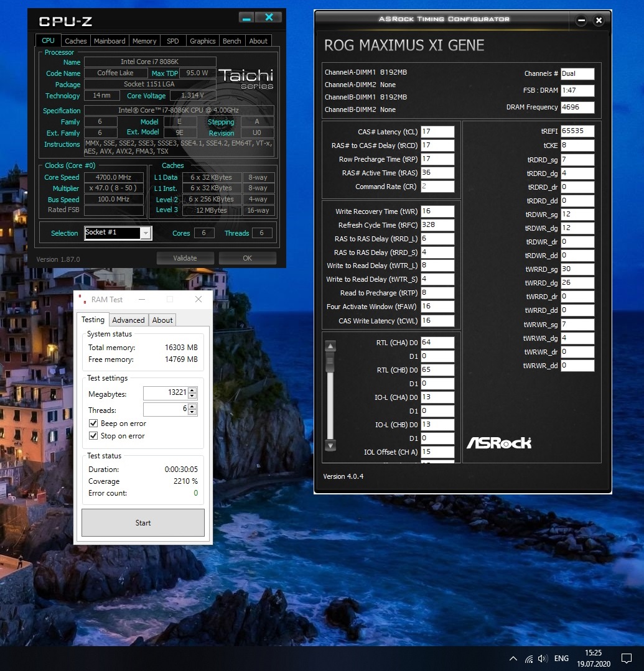Image resolution: width=644 pixels, height=671 pixels.
Task: Open the volume speaker tray icon
Action: point(543,659)
